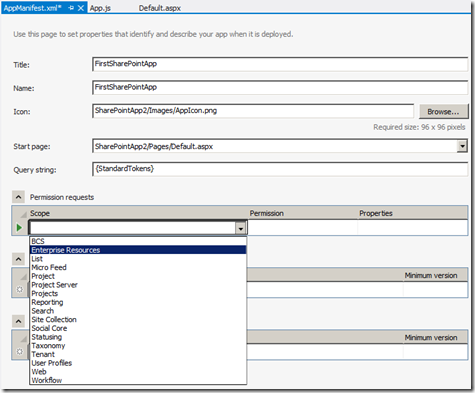Select Tenant scope option
The image size is (475, 393).
138,354
